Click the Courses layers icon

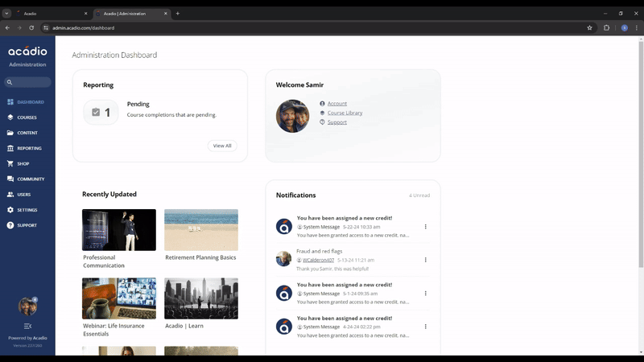point(10,117)
